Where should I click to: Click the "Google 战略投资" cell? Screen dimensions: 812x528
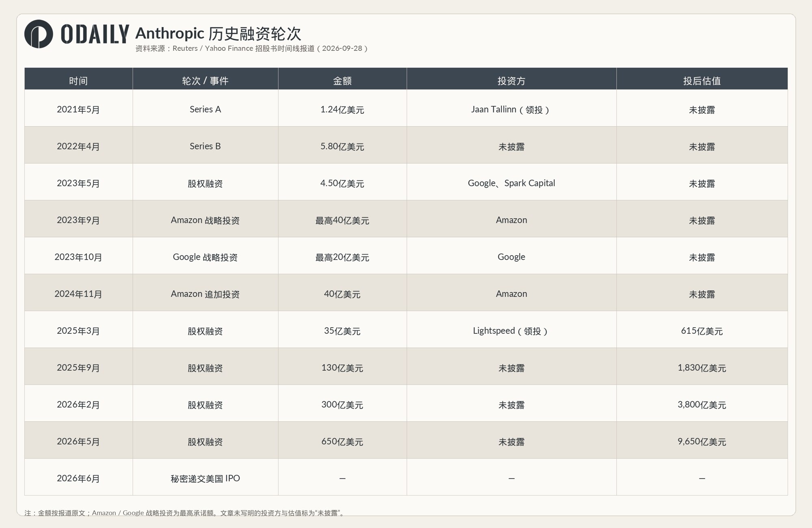tap(205, 255)
